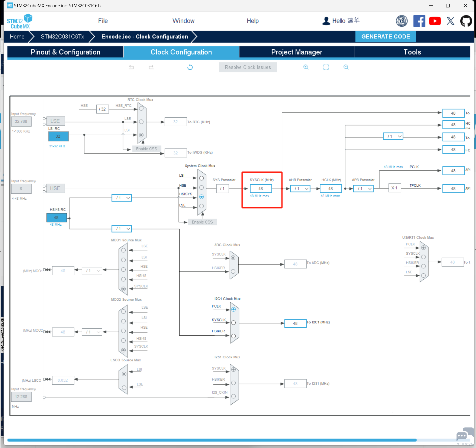Click Enable CSS under RTC Clock Mux
Image resolution: width=476 pixels, height=448 pixels.
coord(146,149)
